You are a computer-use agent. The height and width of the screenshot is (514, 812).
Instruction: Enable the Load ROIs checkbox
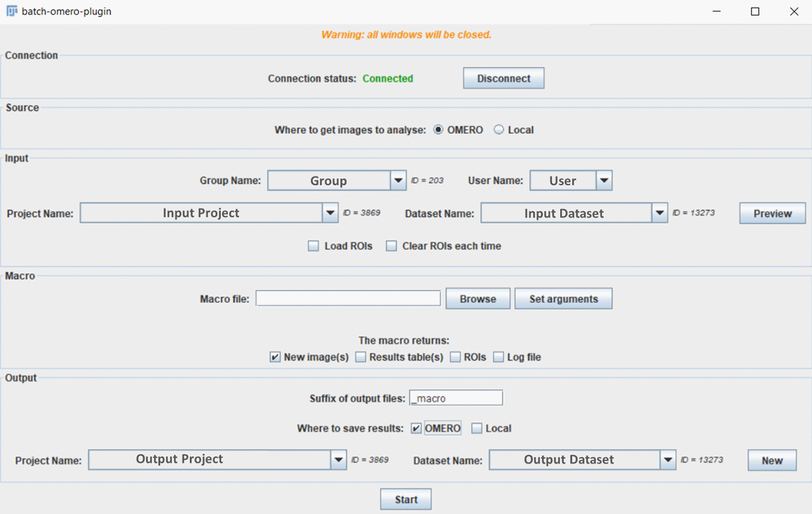(314, 246)
